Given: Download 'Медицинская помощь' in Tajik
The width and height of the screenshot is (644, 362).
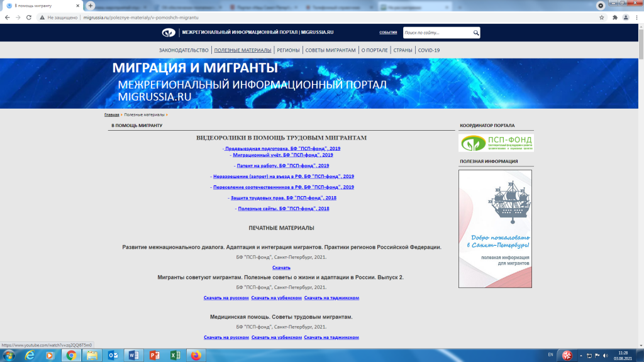Looking at the screenshot, I should click(x=331, y=337).
